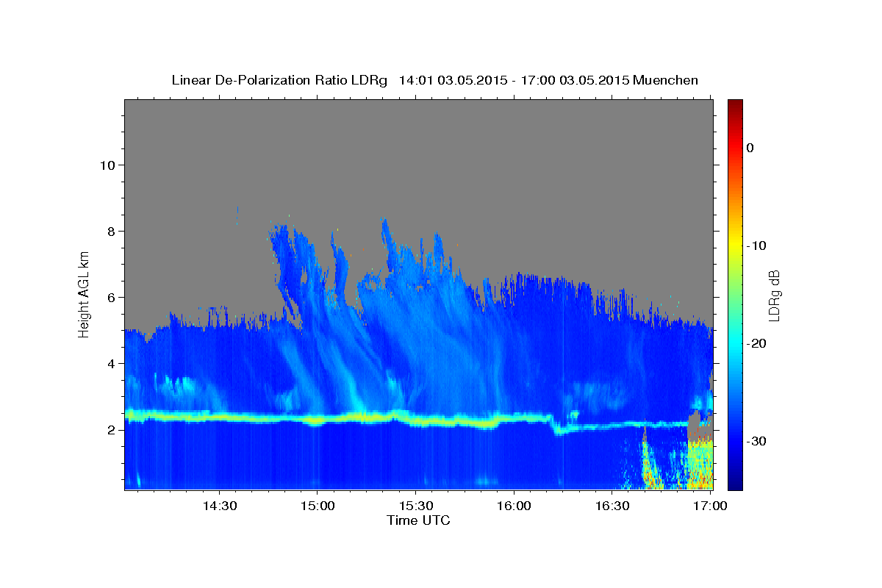Click the yellow band of the colorbar
This screenshot has width=882, height=588.
735,245
